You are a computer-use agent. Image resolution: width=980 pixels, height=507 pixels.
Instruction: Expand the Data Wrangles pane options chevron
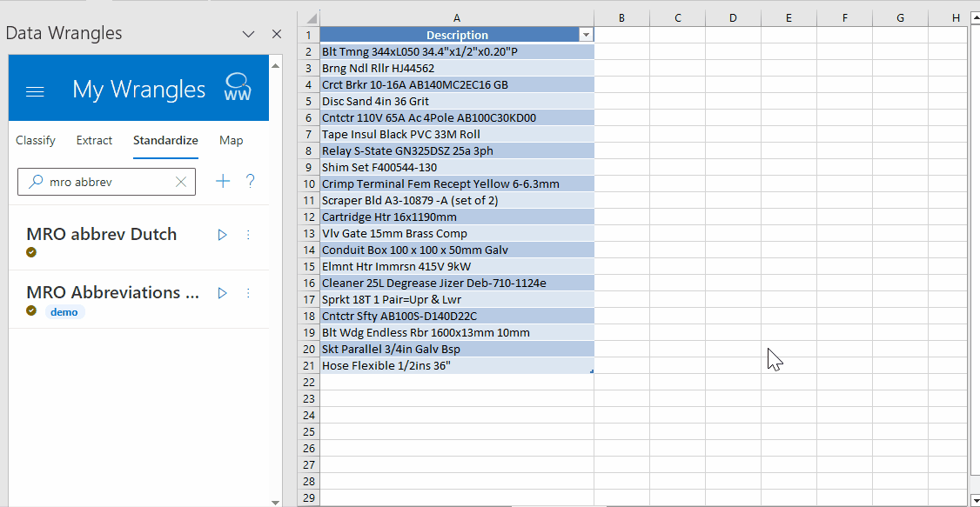(x=248, y=34)
